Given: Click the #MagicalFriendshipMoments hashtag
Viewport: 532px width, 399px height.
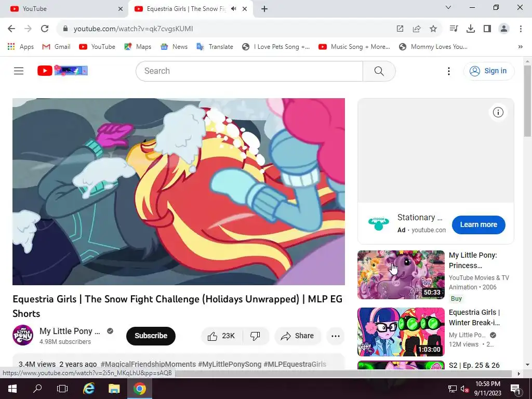Looking at the screenshot, I should click(x=148, y=364).
